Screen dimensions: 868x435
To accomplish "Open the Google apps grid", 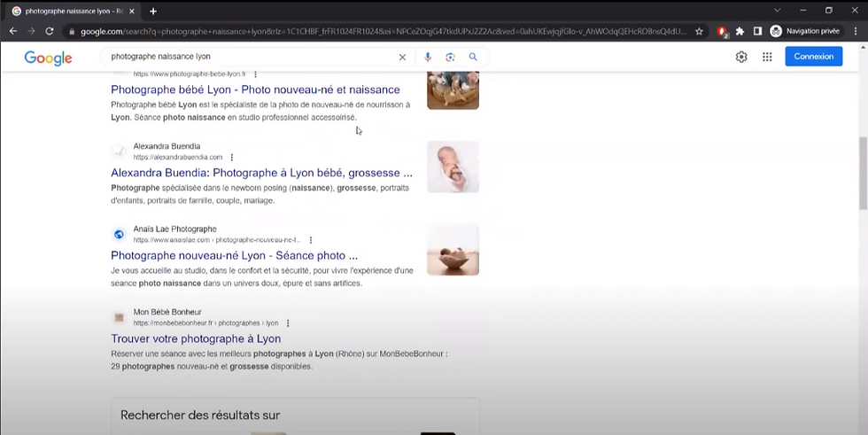I will click(767, 57).
